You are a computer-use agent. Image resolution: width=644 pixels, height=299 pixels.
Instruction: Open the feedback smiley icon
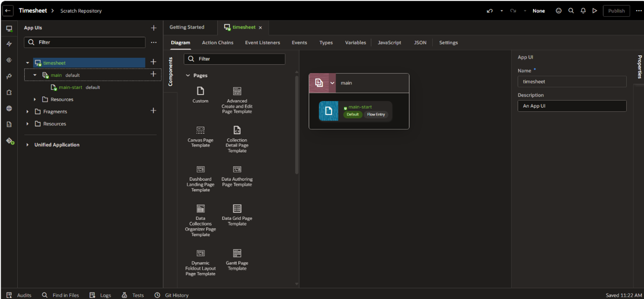click(x=559, y=11)
